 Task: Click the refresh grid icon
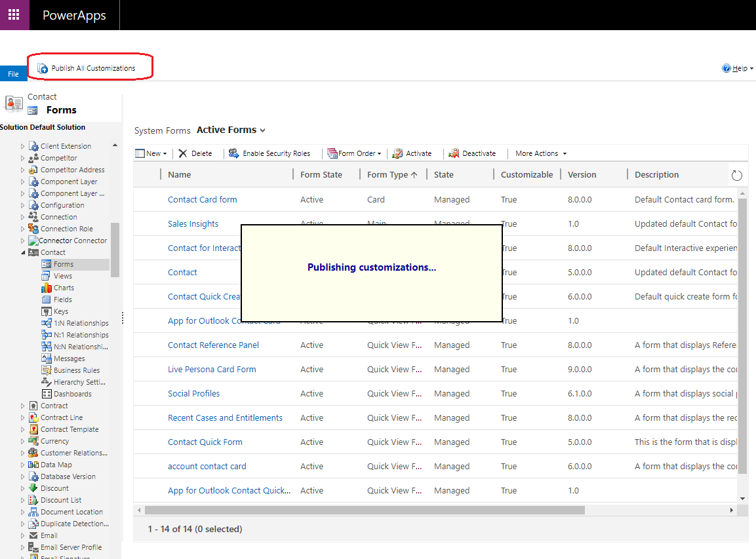[737, 176]
